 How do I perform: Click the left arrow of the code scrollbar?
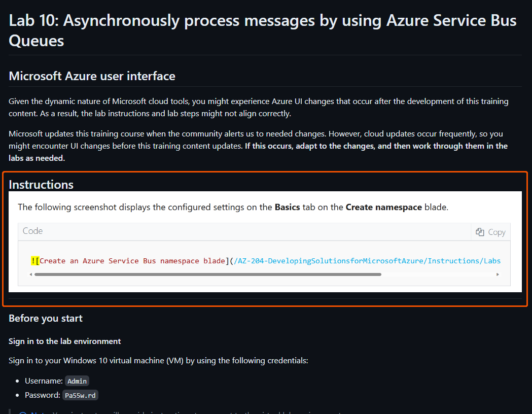click(x=30, y=274)
